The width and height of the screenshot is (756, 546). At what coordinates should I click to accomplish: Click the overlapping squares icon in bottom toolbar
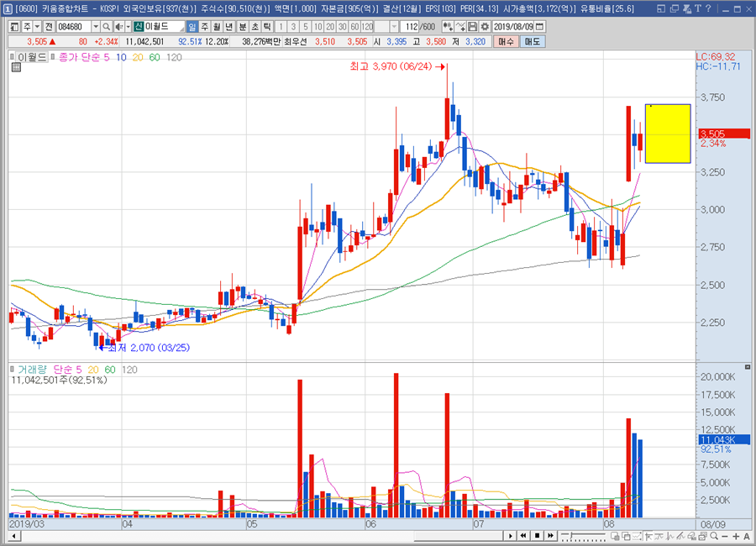point(626,536)
